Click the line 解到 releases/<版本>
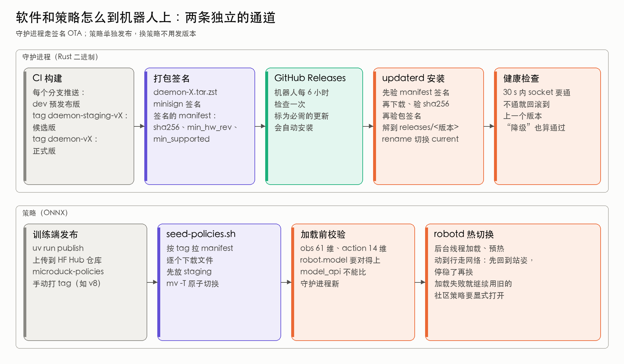 coord(421,127)
